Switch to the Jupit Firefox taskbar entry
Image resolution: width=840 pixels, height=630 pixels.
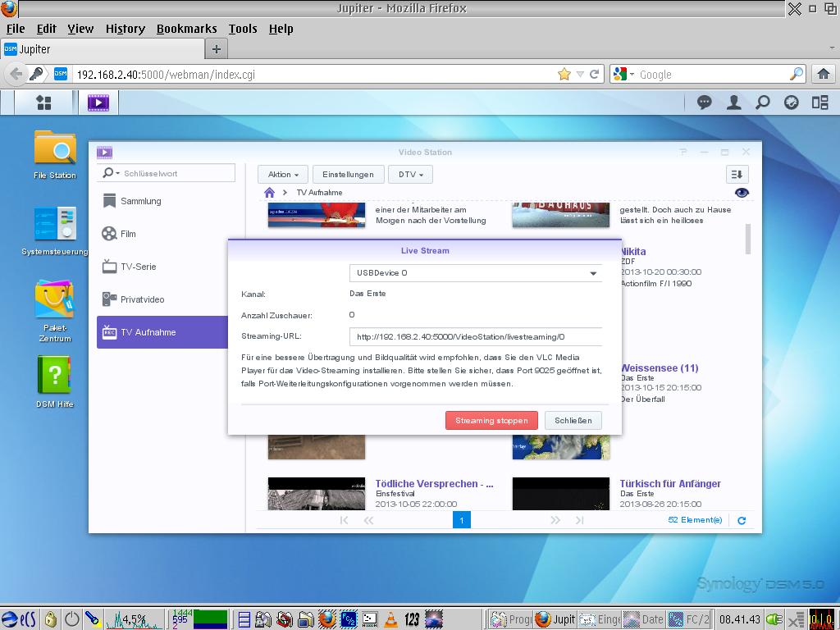point(555,619)
